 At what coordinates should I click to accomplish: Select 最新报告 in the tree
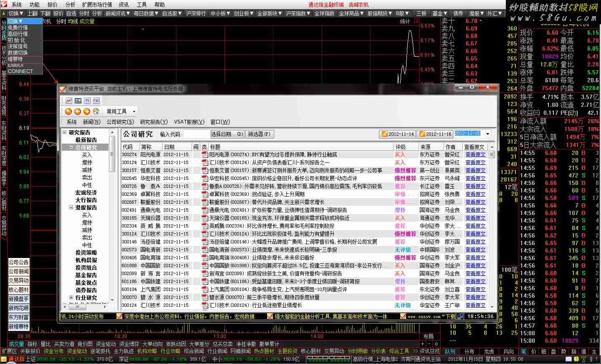[x=86, y=140]
